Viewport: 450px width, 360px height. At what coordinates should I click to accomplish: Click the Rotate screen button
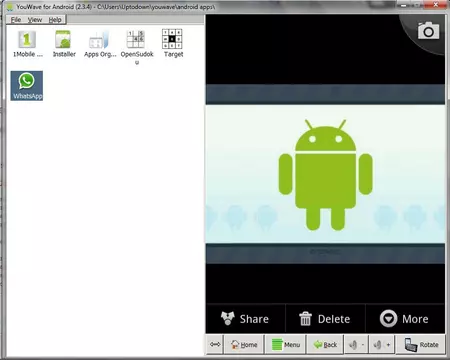(421, 344)
